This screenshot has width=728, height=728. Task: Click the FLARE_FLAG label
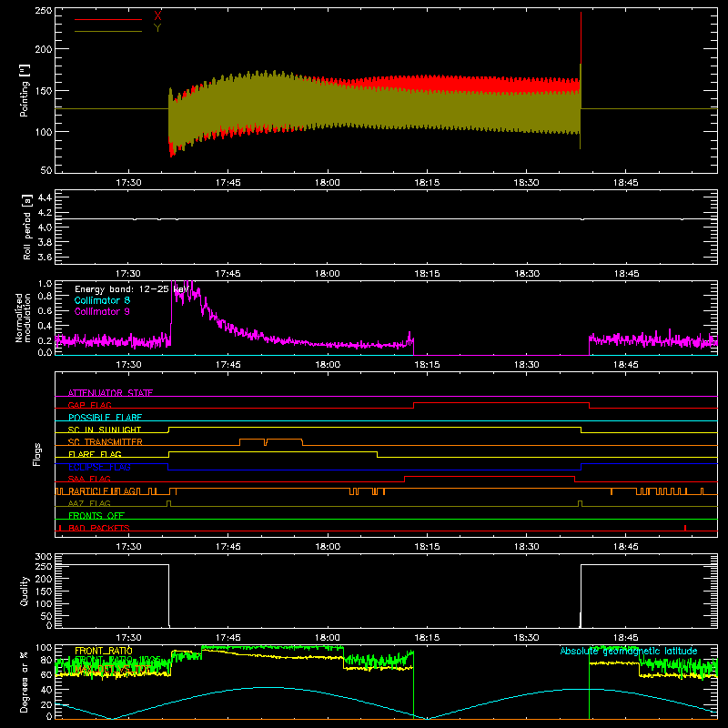[95, 454]
